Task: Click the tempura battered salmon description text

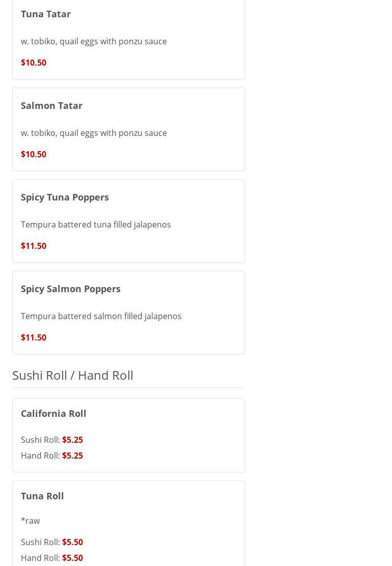Action: tap(101, 316)
